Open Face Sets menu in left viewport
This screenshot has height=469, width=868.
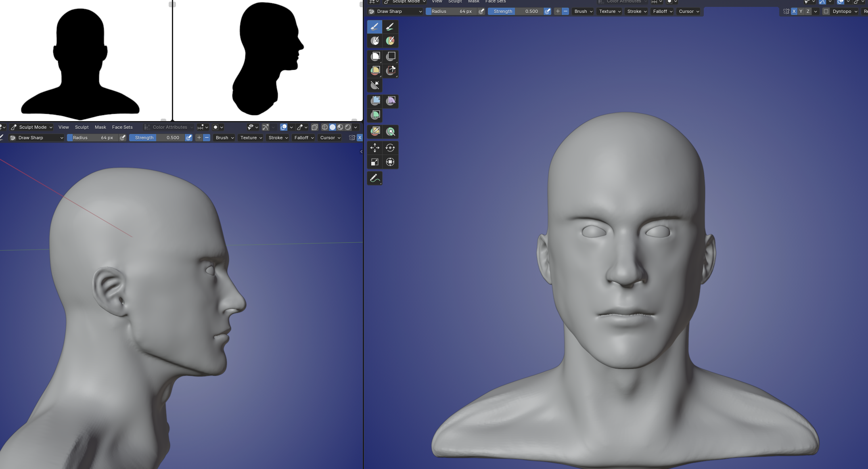[x=122, y=127]
